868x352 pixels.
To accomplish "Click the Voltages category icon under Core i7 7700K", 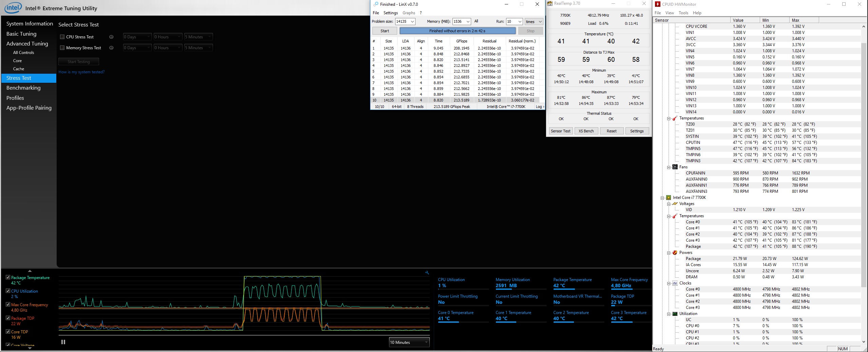I will coord(675,204).
